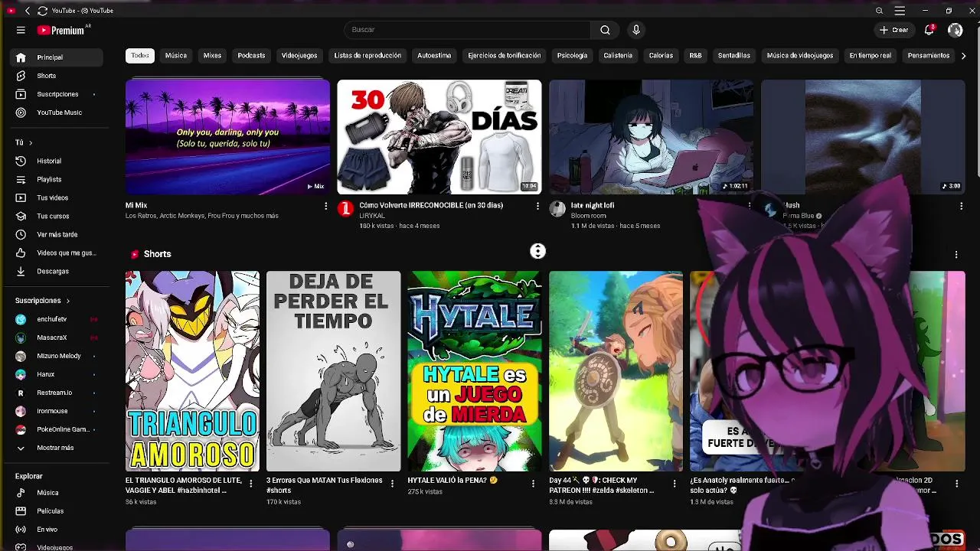Open En vivo under Explorar
The image size is (980, 551).
pos(57,530)
